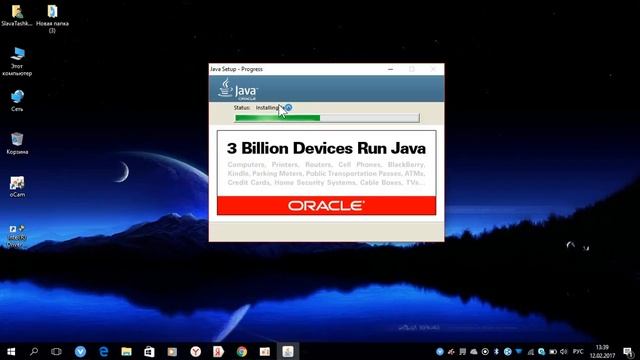Open the taskbar search magnifier
The image size is (640, 360).
(x=34, y=351)
